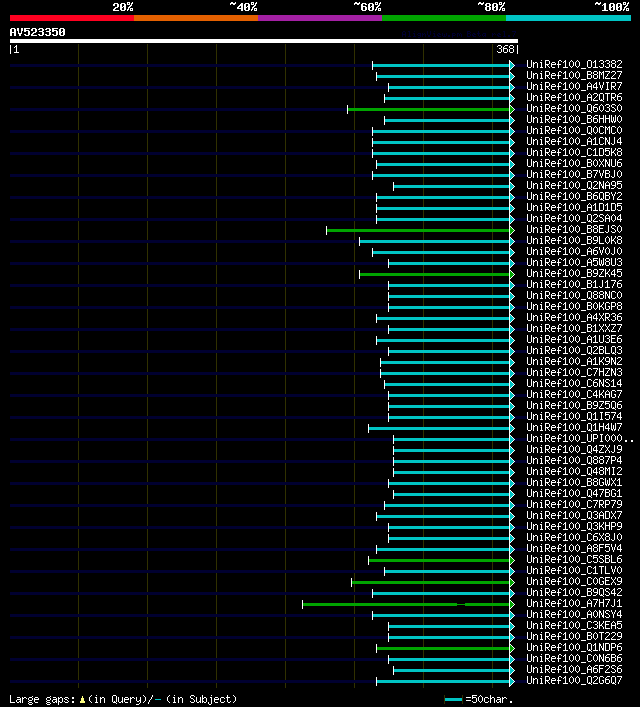Select the UniRef100_A5W8U3 label
Screen dimensions: 640x707
(574, 262)
